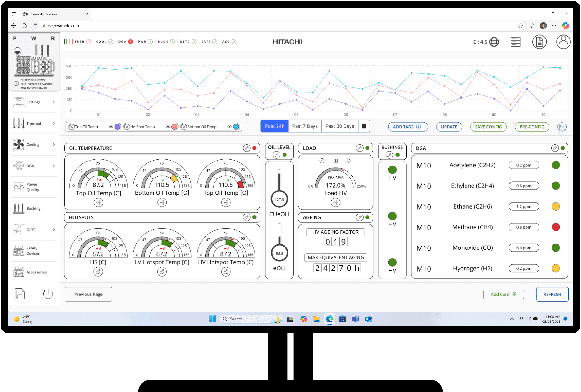Viewport: 581px width, 392px height.
Task: Toggle visibility eye for Top Oil Temp tag
Action: [x=111, y=127]
